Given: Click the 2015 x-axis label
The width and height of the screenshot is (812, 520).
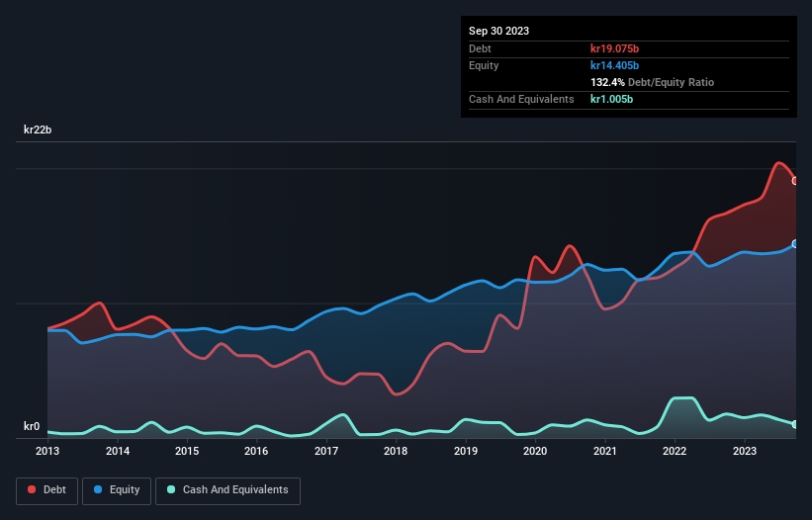Looking at the screenshot, I should click(187, 451).
